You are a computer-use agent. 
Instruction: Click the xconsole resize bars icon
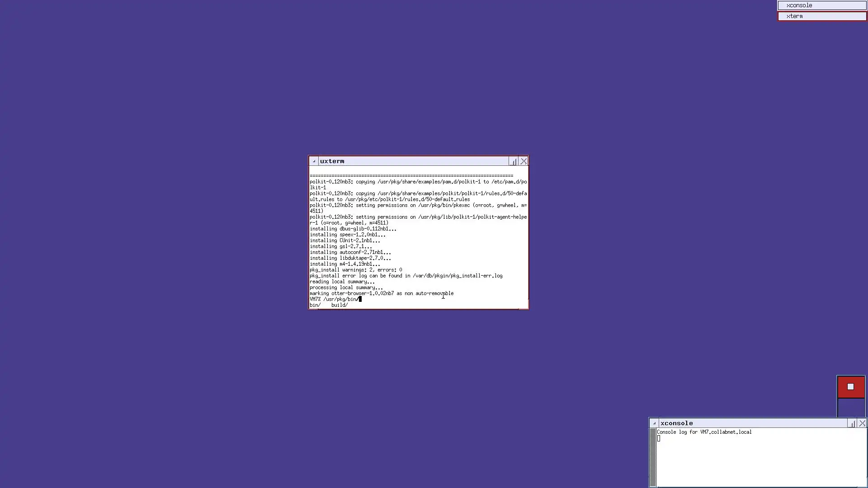pyautogui.click(x=852, y=423)
